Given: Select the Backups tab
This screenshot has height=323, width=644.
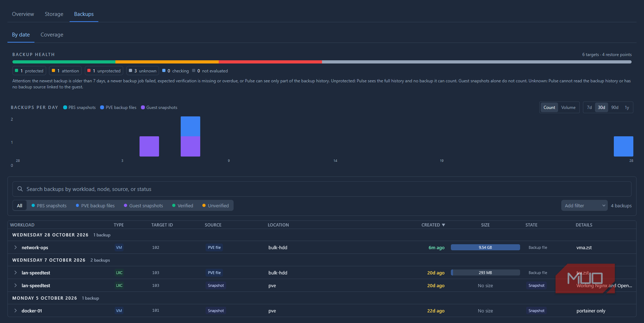Looking at the screenshot, I should click(84, 14).
